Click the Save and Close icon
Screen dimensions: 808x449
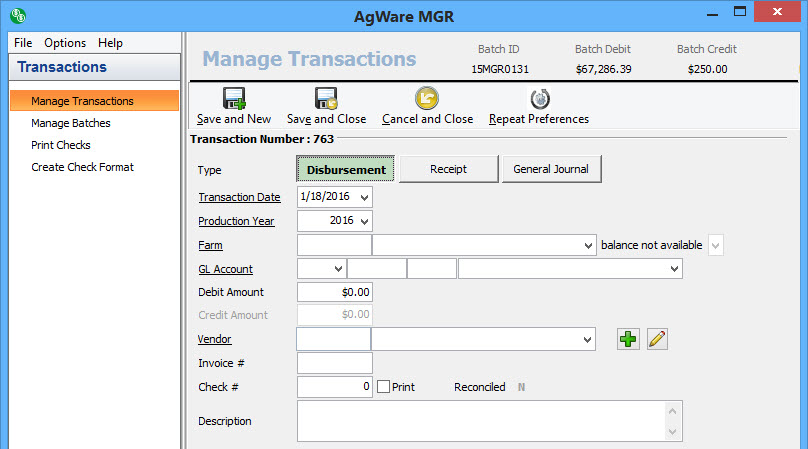326,99
